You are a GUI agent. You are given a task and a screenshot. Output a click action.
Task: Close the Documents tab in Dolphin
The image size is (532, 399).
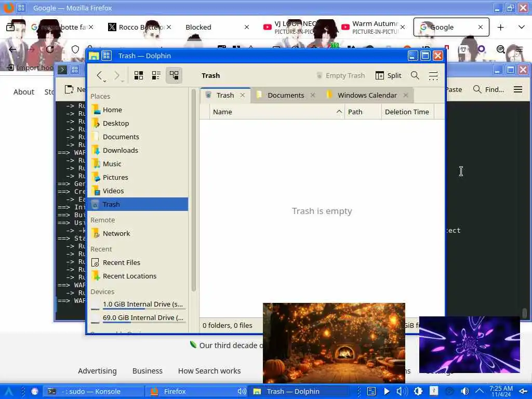coord(312,96)
